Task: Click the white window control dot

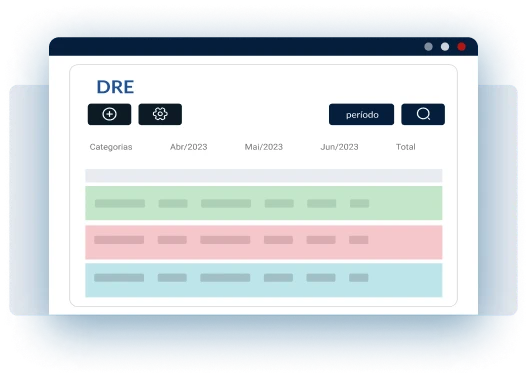Action: [x=445, y=47]
